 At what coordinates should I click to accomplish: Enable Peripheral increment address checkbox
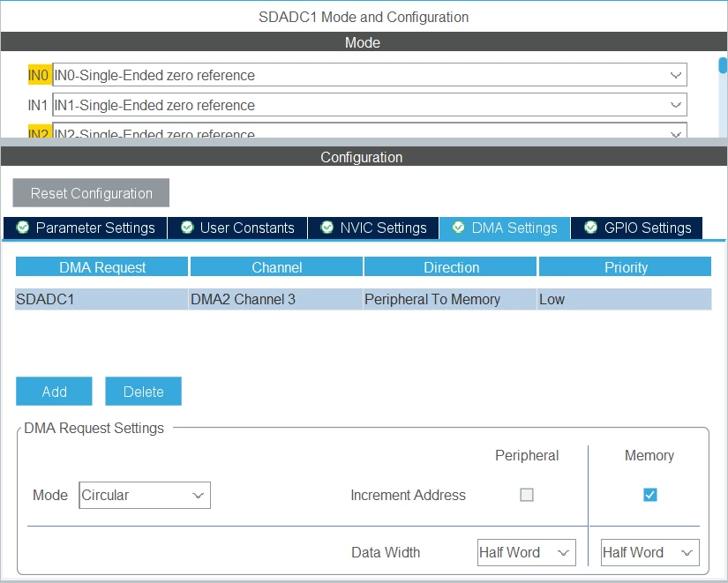(x=527, y=495)
